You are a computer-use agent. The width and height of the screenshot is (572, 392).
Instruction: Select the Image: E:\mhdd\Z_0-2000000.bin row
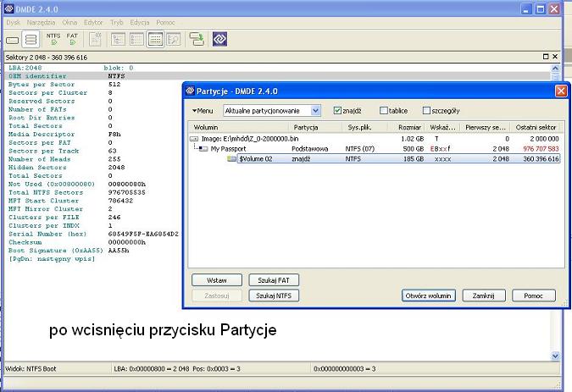click(x=375, y=139)
